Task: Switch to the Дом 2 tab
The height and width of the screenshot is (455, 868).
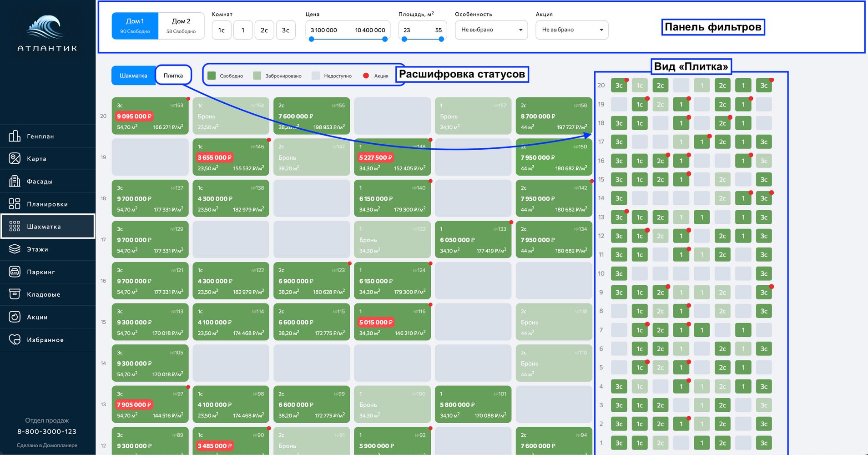Action: tap(181, 25)
